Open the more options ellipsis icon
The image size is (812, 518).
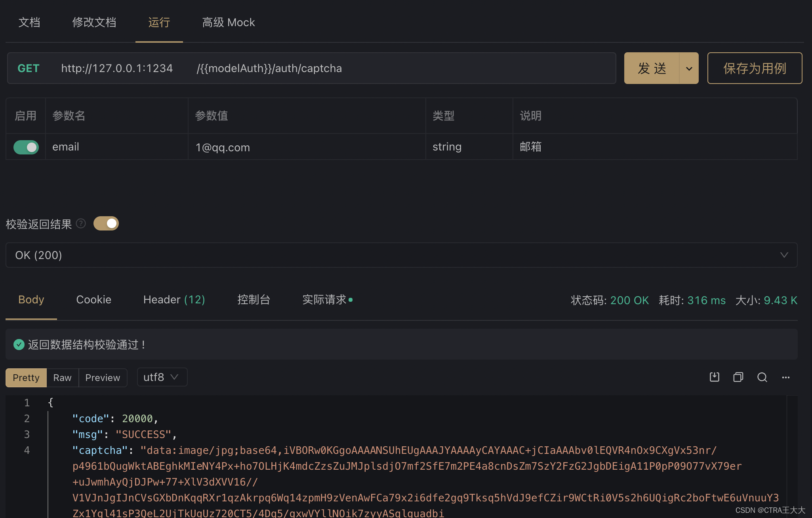coord(786,377)
